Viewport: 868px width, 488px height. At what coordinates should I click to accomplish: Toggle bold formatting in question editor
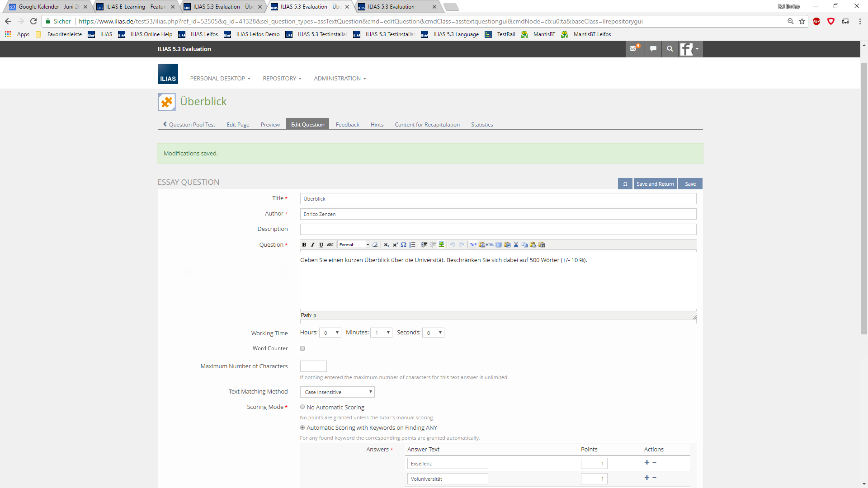click(304, 245)
